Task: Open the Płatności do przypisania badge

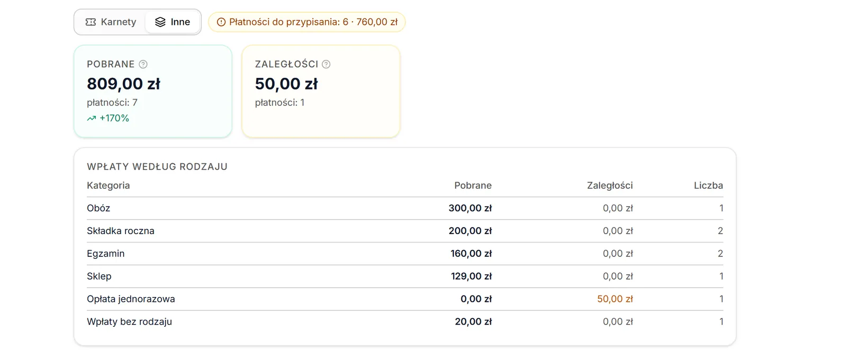Action: click(307, 22)
